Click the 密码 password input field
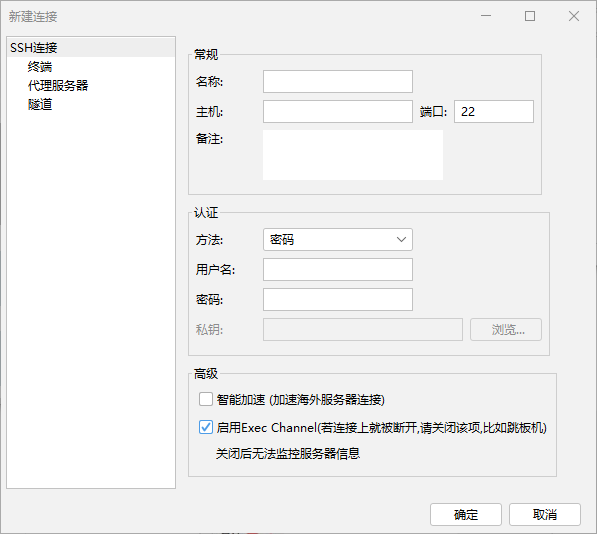The width and height of the screenshot is (597, 534). (x=338, y=300)
